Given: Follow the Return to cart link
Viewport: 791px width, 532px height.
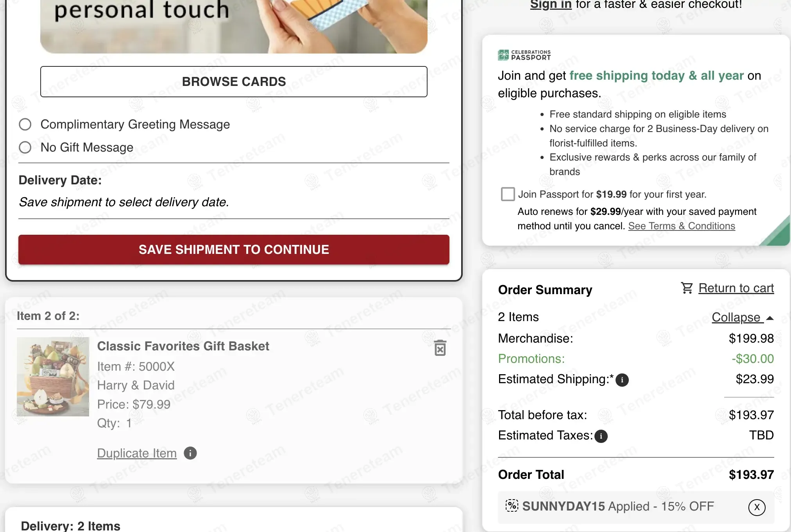Looking at the screenshot, I should pyautogui.click(x=736, y=288).
